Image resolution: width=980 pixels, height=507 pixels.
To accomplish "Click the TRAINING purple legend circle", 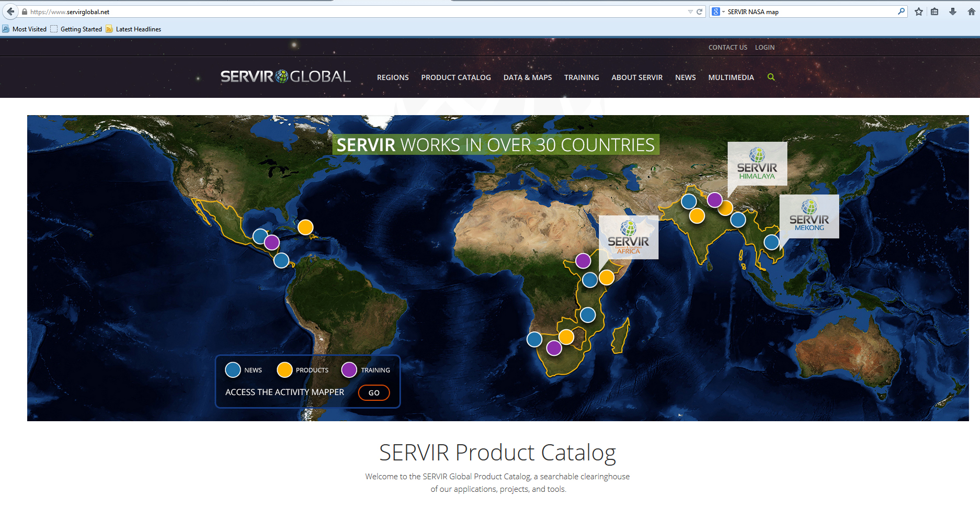I will (x=349, y=370).
